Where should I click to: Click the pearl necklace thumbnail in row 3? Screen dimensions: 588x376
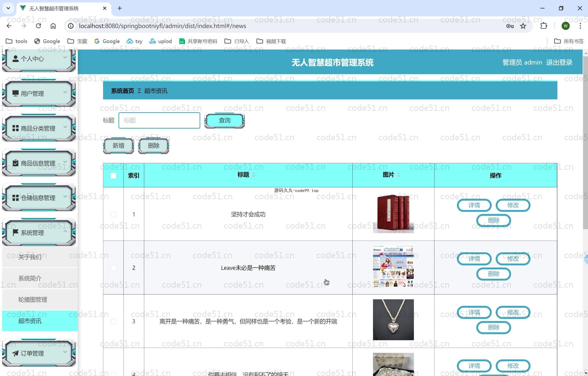tap(393, 320)
